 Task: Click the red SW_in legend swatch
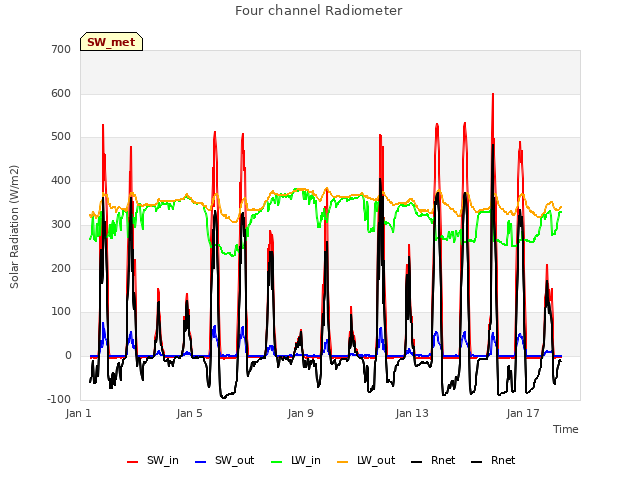pyautogui.click(x=132, y=462)
